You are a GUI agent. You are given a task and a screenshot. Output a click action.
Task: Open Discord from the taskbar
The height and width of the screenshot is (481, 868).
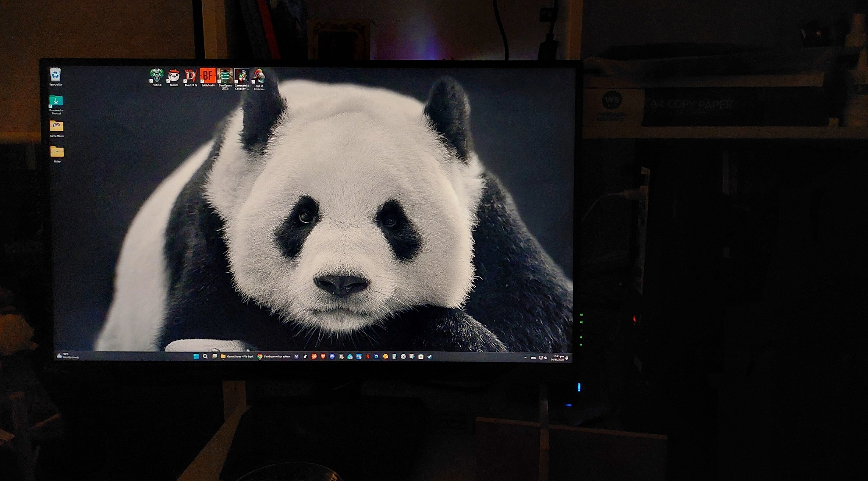pos(332,356)
